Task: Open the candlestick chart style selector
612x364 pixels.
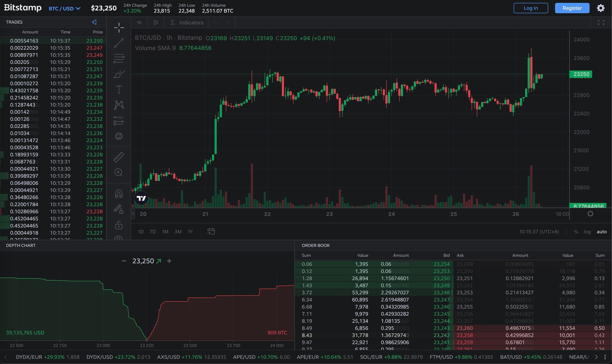Action: click(x=156, y=22)
